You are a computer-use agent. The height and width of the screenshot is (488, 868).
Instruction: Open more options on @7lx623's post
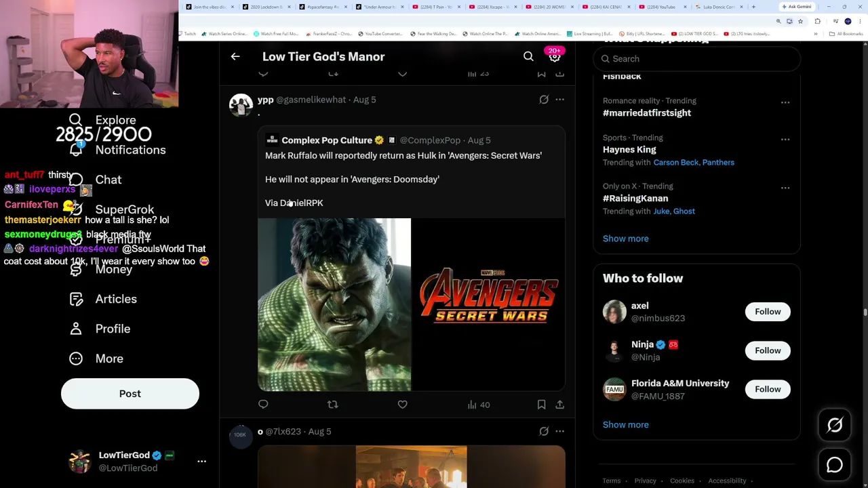click(559, 431)
